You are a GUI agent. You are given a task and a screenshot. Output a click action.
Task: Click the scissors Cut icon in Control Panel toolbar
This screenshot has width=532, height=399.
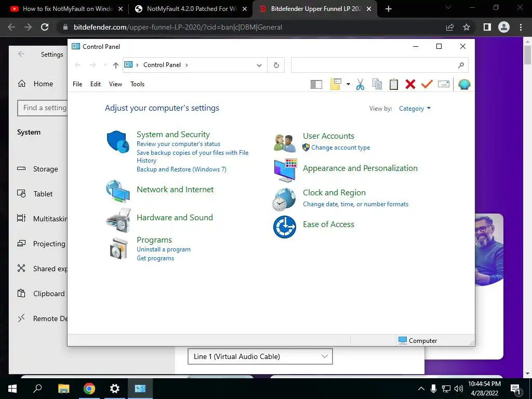pyautogui.click(x=361, y=84)
